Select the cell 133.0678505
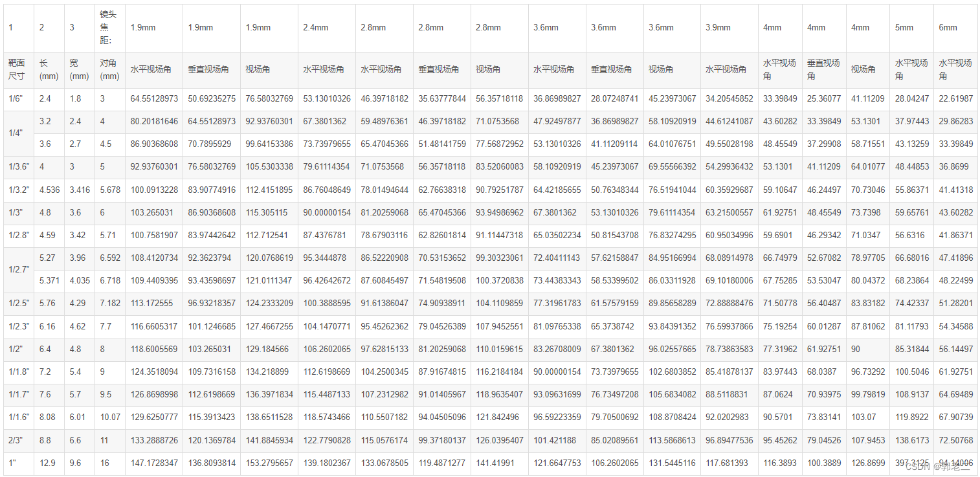This screenshot has height=477, width=980. 384,463
